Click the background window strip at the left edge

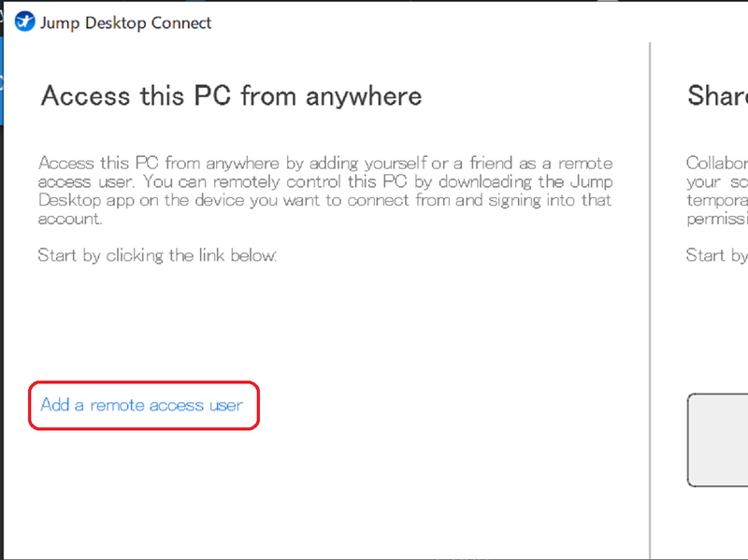[3, 280]
